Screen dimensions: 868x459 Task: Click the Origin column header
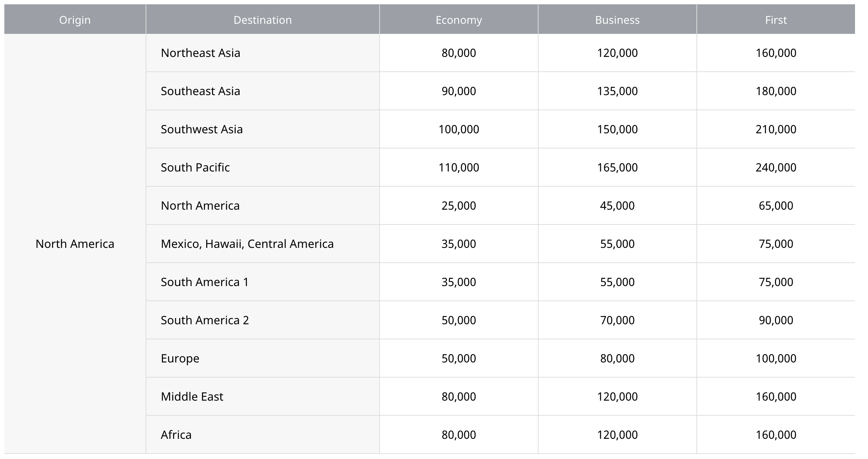pyautogui.click(x=75, y=20)
